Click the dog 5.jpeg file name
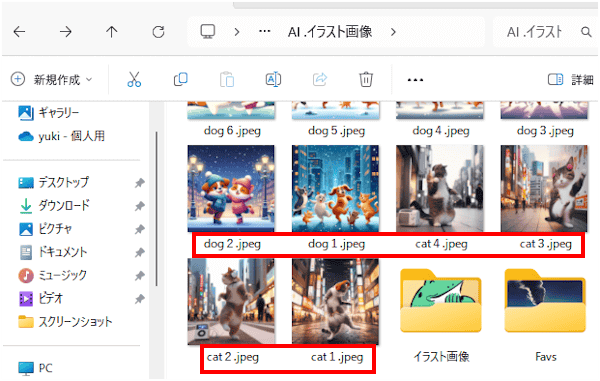 337,131
